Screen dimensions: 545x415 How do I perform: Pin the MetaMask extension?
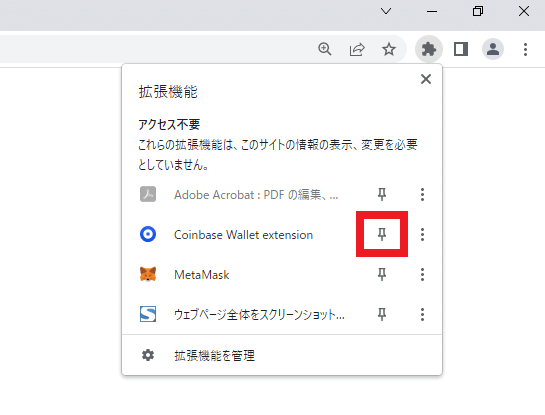tap(382, 275)
